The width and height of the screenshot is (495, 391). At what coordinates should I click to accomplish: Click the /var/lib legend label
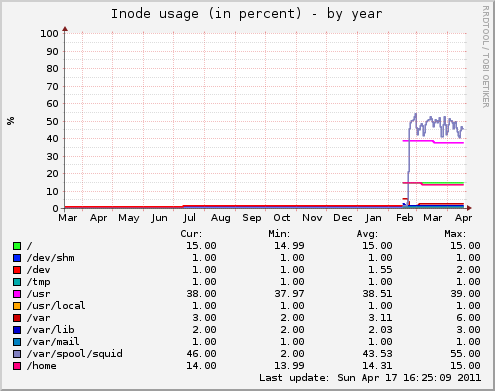coord(51,330)
